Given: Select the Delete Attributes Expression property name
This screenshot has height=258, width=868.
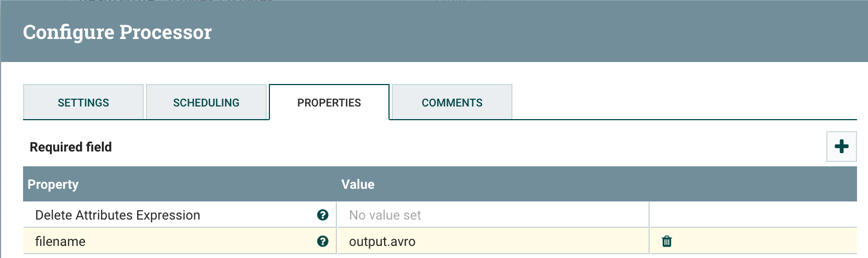Looking at the screenshot, I should [x=117, y=215].
